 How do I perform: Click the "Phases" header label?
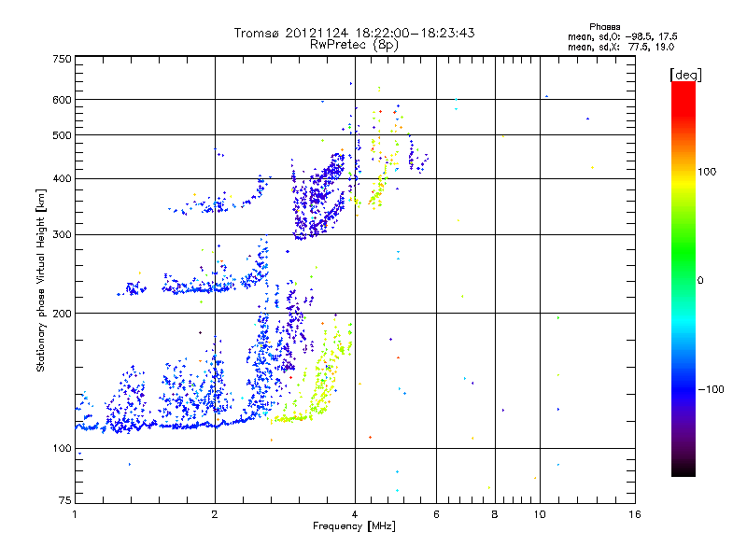pos(604,27)
